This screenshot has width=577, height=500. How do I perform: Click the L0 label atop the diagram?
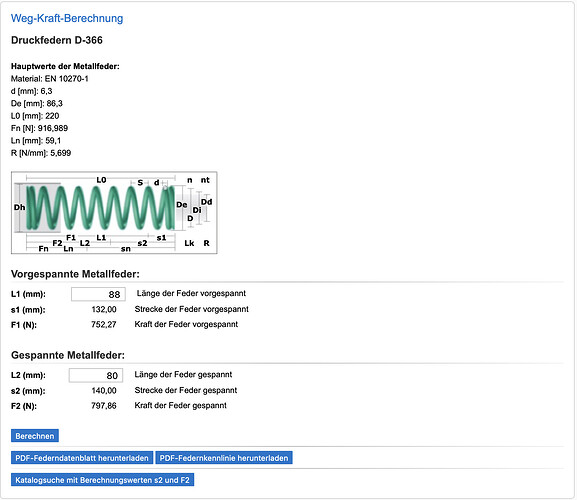point(101,180)
